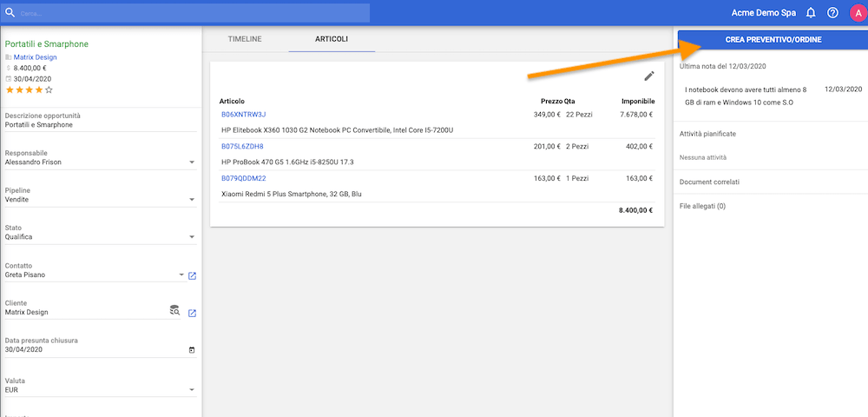Image resolution: width=868 pixels, height=417 pixels.
Task: Open the help question mark icon
Action: (832, 13)
